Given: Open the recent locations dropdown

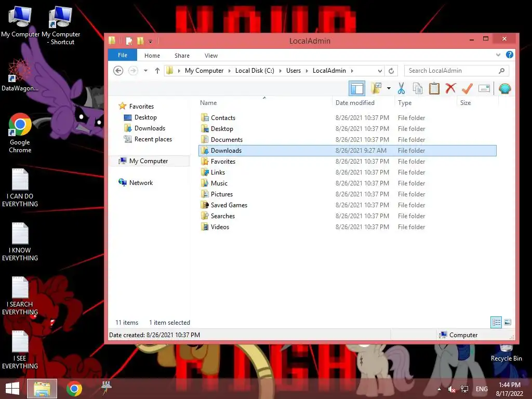Looking at the screenshot, I should tap(145, 71).
